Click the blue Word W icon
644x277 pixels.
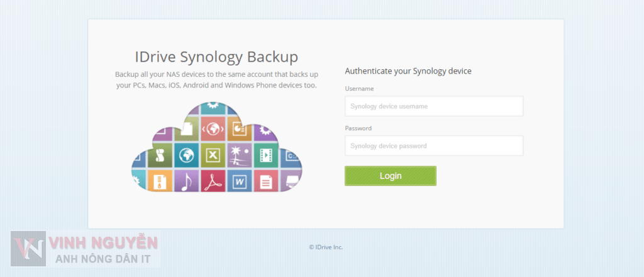(239, 182)
